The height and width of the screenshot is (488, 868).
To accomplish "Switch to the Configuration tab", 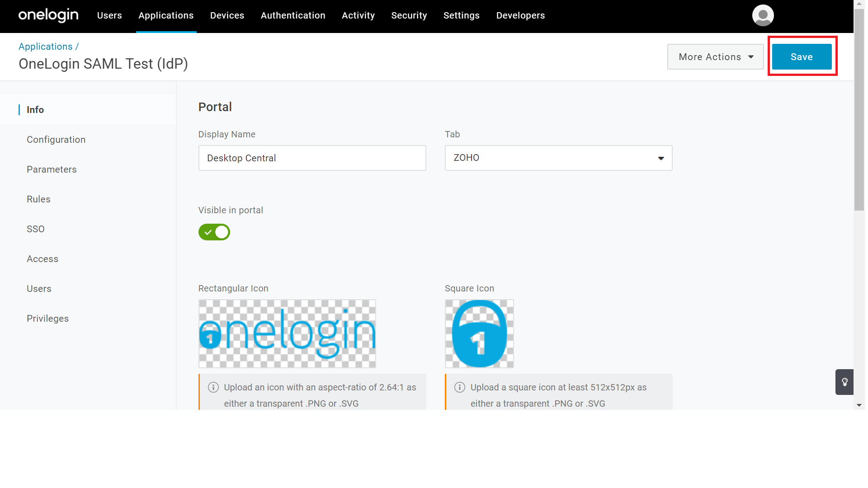I will pyautogui.click(x=56, y=140).
